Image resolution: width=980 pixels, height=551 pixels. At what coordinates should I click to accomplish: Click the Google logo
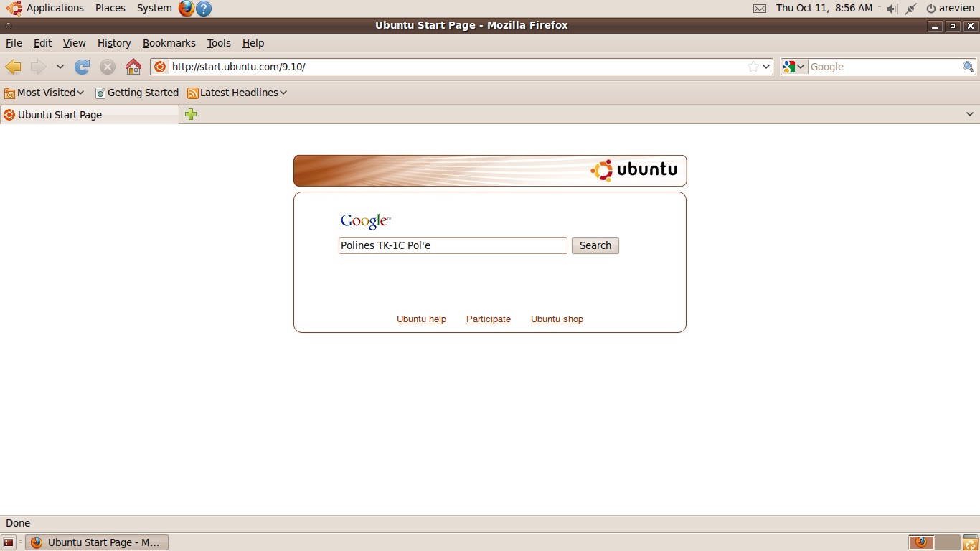pyautogui.click(x=365, y=221)
